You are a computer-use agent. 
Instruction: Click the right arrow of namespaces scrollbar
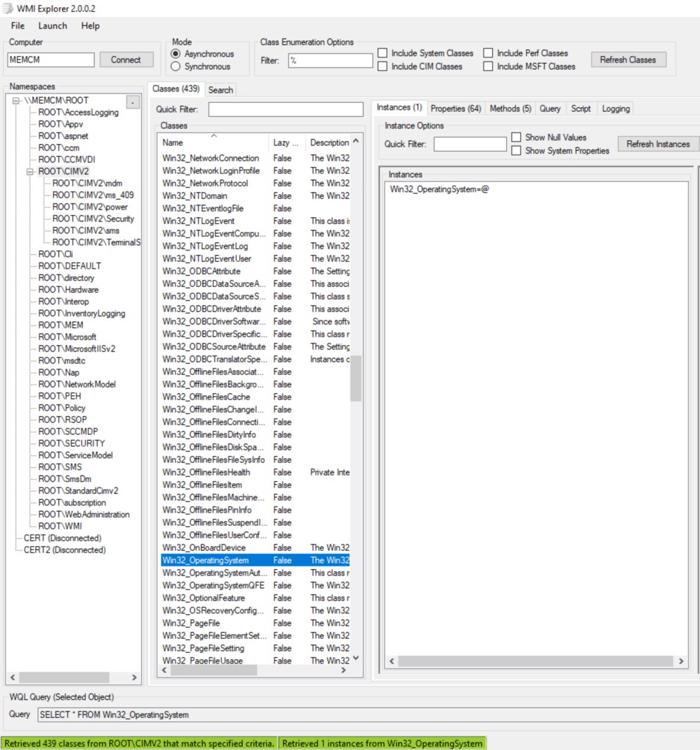[x=134, y=677]
